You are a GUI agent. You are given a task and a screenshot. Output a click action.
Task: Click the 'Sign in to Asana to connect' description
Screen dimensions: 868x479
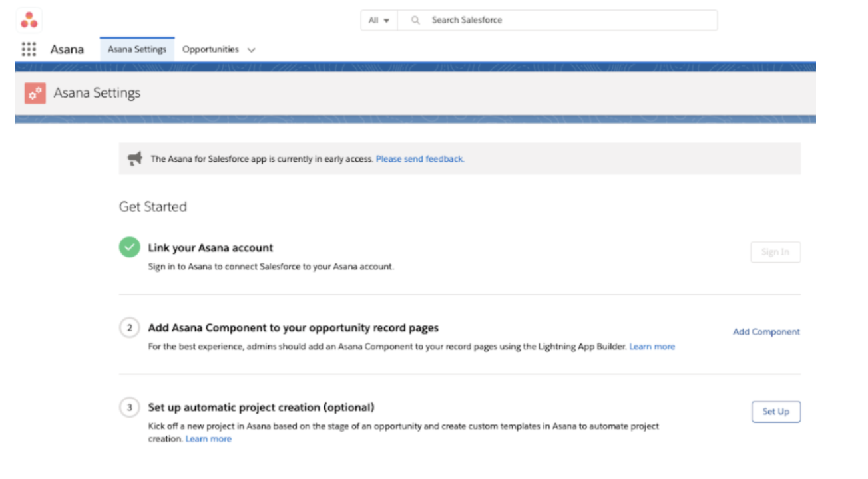(271, 267)
